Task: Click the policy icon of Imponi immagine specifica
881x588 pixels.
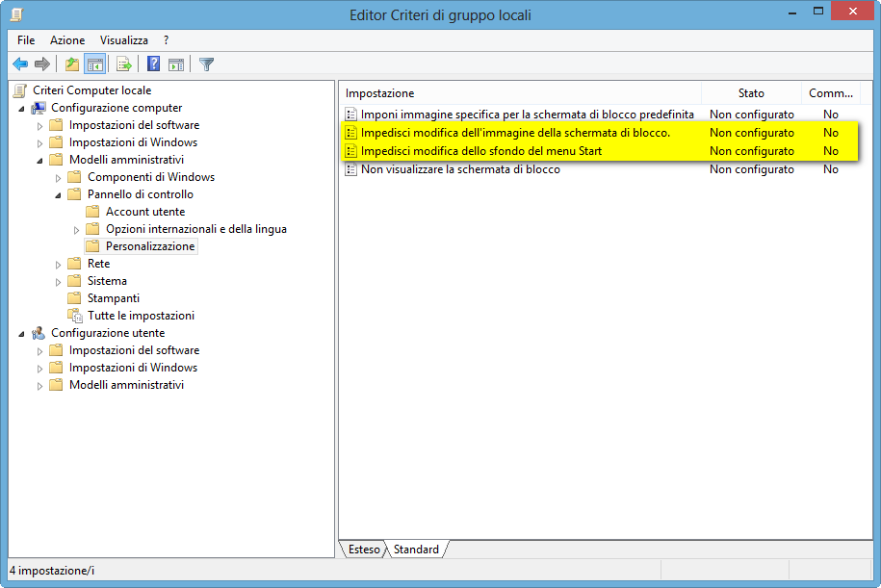Action: 351,115
